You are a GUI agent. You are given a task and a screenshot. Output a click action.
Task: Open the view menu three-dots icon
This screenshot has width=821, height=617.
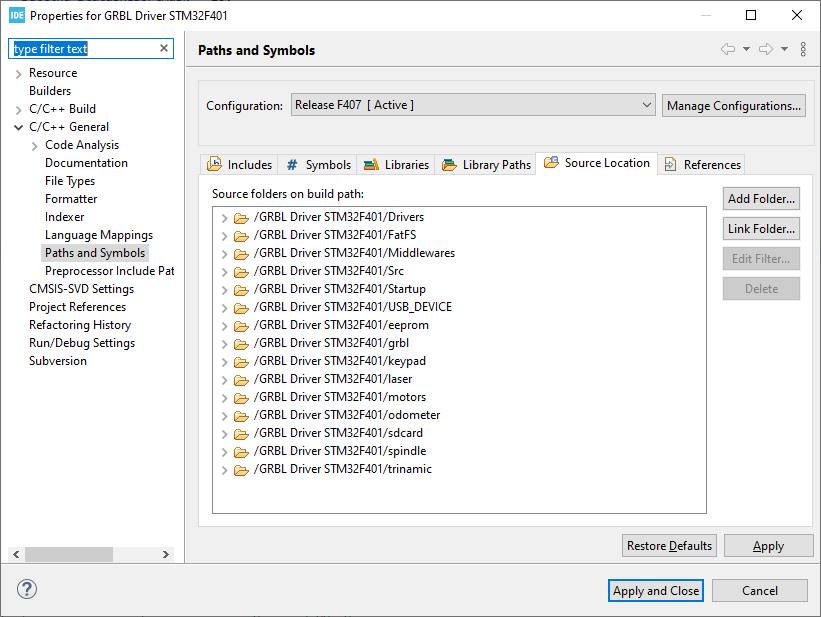803,49
